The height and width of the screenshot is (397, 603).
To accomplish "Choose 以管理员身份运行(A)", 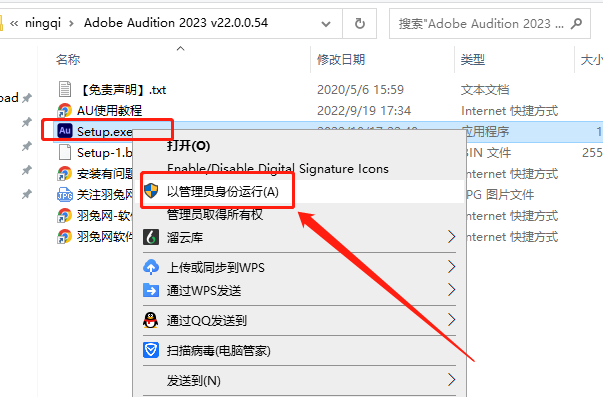I will coord(299,191).
